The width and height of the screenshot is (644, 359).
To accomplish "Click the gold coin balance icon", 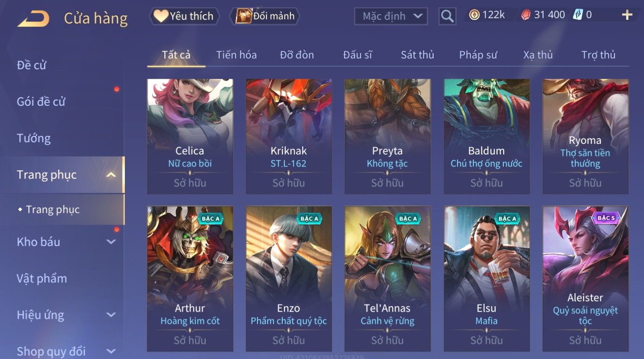I will pyautogui.click(x=474, y=15).
